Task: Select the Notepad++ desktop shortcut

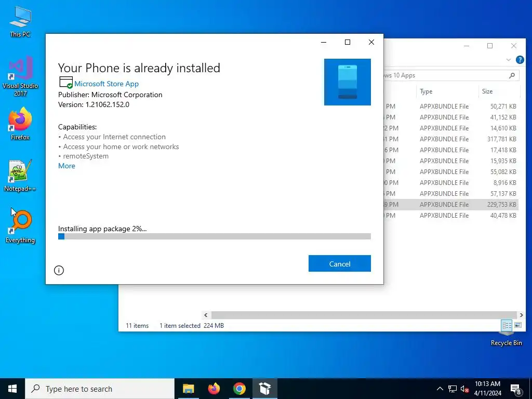Action: (20, 176)
